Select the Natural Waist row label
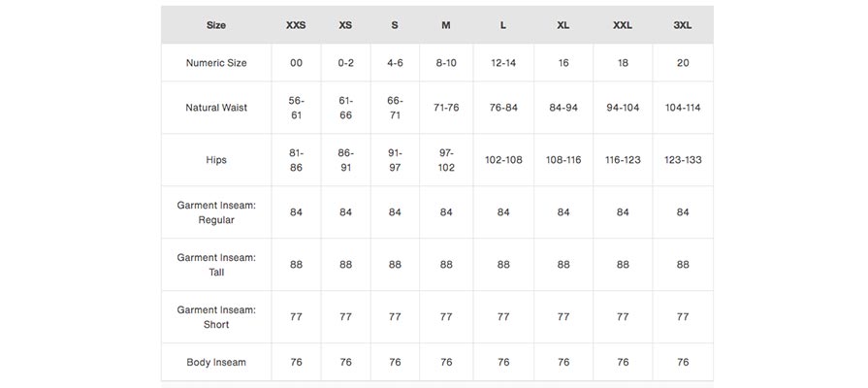Image resolution: width=868 pixels, height=388 pixels. (x=216, y=108)
